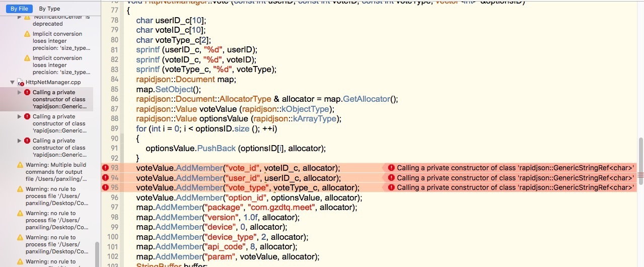Click "vote_type" string on line 95
Image resolution: width=644 pixels, height=267 pixels.
[247, 188]
